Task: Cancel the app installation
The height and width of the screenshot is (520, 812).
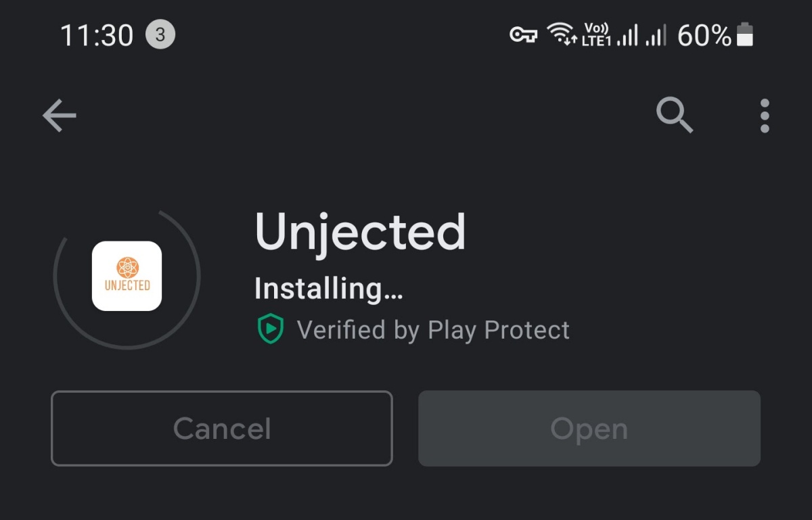Action: pyautogui.click(x=222, y=429)
